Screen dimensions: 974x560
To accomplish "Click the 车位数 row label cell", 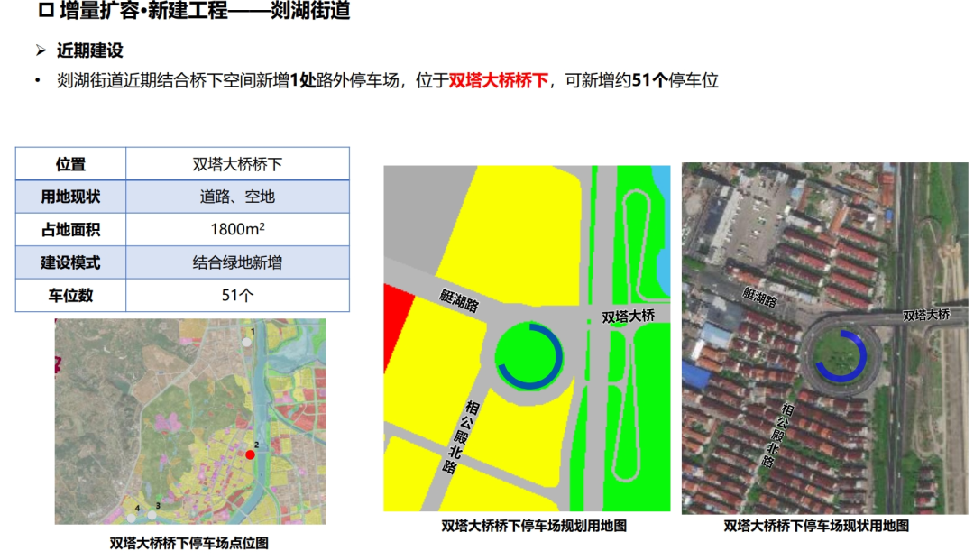I will (70, 295).
